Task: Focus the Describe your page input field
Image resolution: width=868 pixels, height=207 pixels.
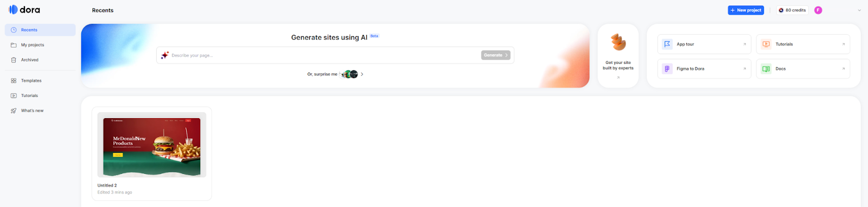Action: [324, 55]
